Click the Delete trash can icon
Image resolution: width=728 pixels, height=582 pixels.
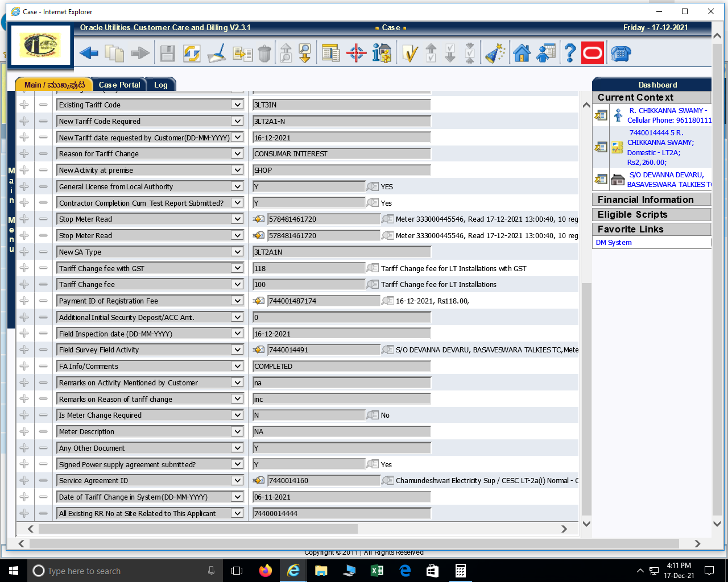(264, 54)
